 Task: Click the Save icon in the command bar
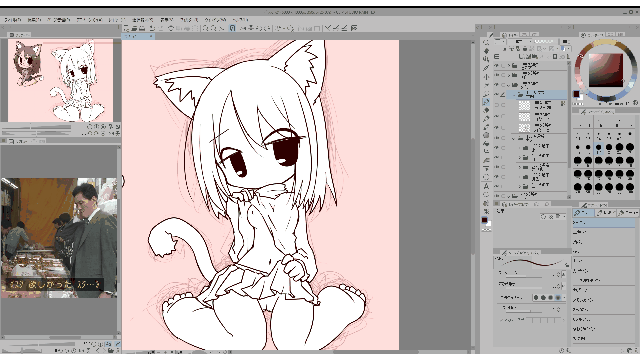(x=142, y=28)
